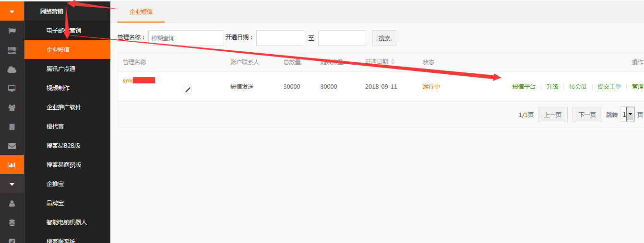Select the bar chart marketing icon
The image size is (644, 243).
pyautogui.click(x=12, y=165)
